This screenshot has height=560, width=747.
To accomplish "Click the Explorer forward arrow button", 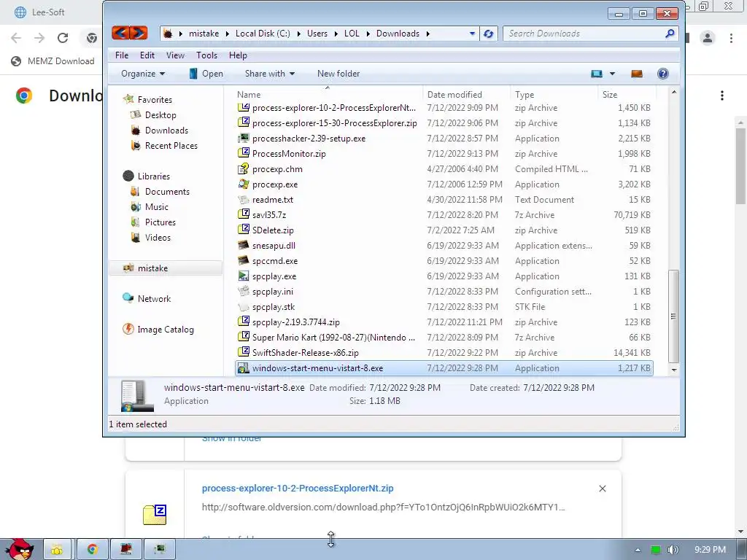I will pos(139,33).
